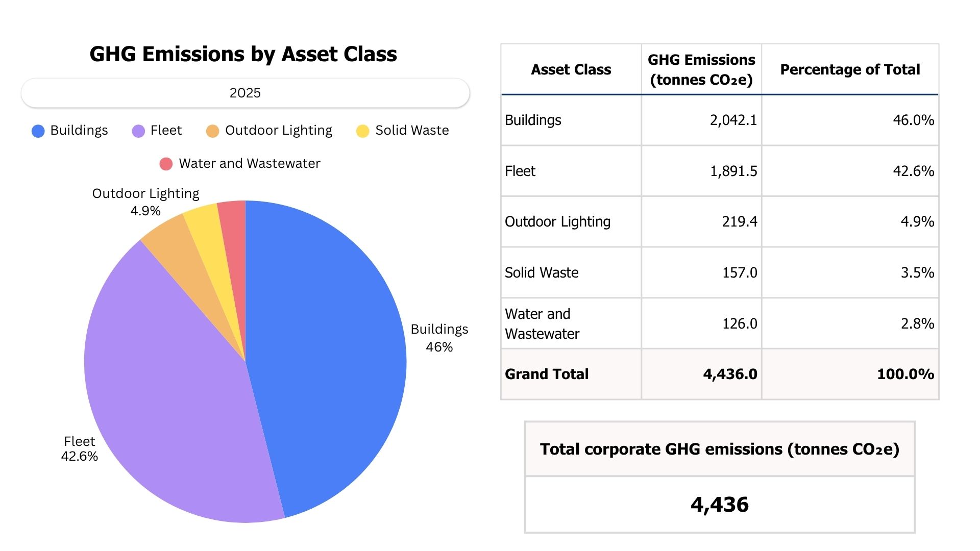Click the 'Outdoor Lighting' legend text
The width and height of the screenshot is (980, 551).
[x=279, y=131]
